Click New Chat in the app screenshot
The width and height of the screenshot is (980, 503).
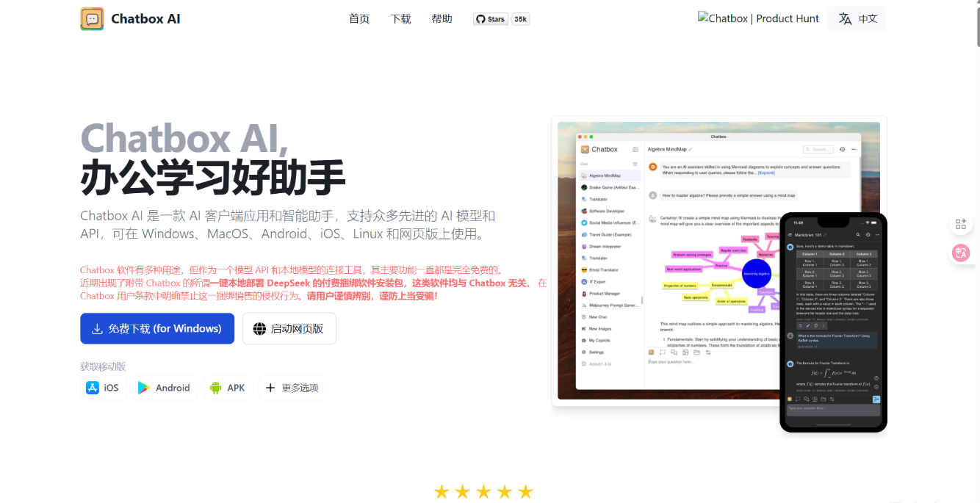pos(609,317)
